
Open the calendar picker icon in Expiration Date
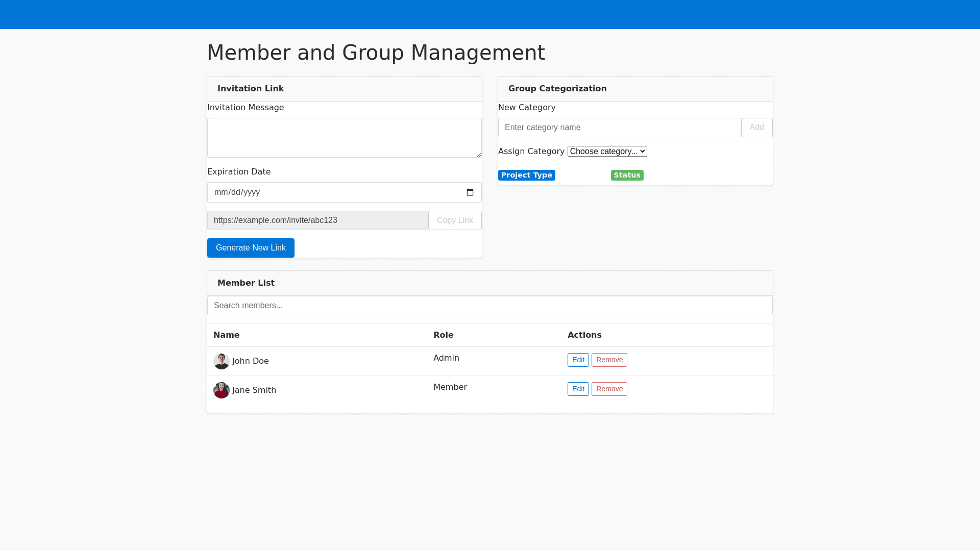470,192
